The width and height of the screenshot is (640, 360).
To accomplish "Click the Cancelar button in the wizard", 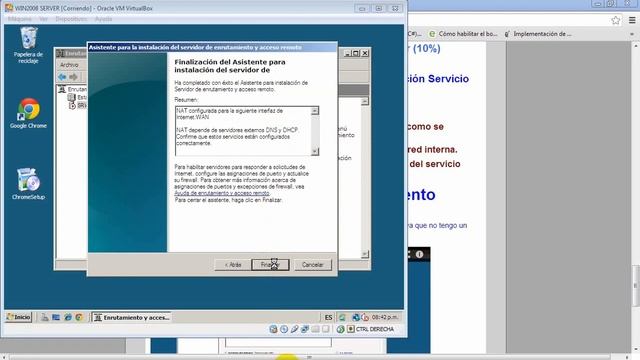I will tap(313, 264).
